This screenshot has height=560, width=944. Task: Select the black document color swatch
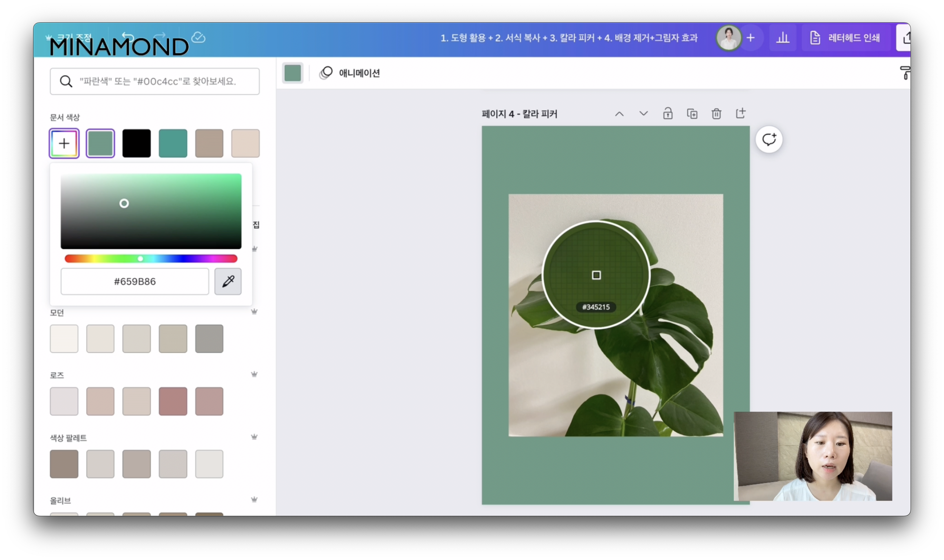(136, 143)
